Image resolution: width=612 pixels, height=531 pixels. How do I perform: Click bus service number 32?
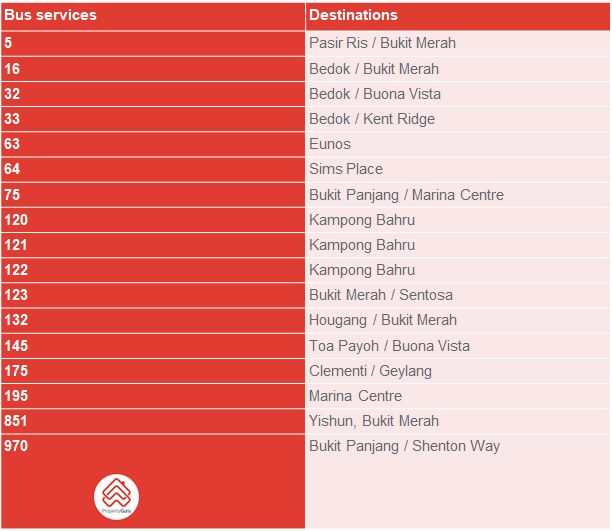pos(12,94)
